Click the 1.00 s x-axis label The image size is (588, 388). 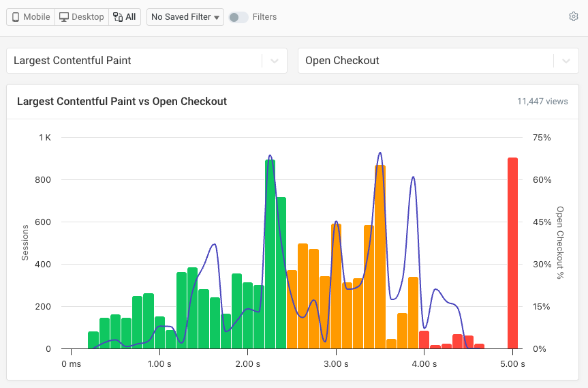coord(159,364)
